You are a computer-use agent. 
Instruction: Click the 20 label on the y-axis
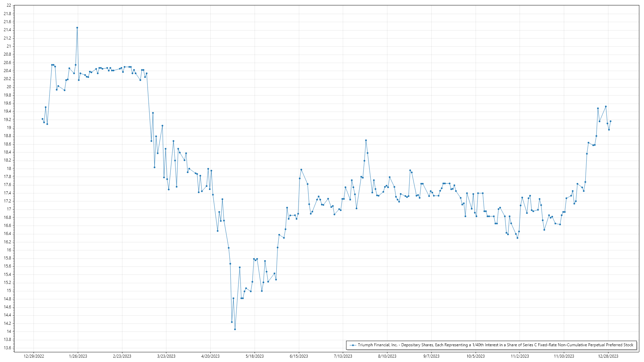pos(9,87)
